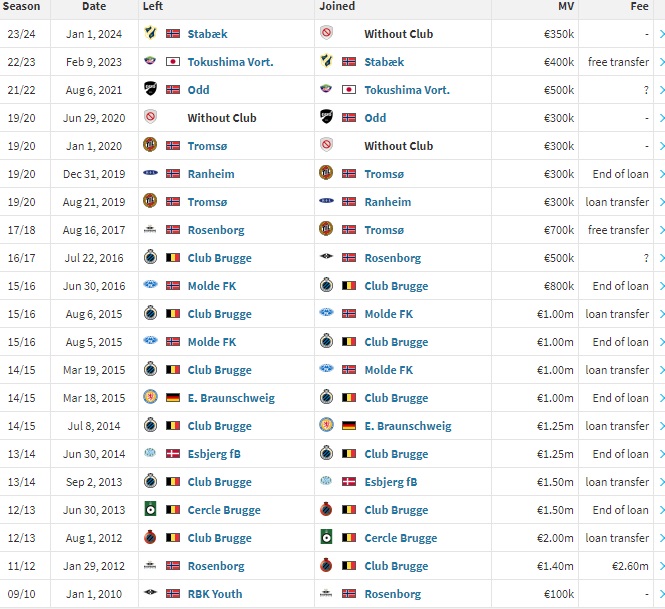Click the Fee column header
Screen dimensions: 665x609
[x=637, y=6]
